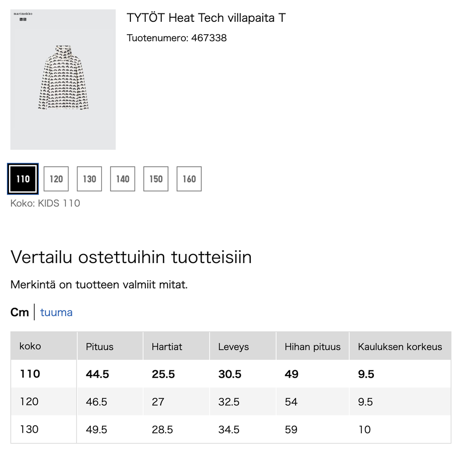The width and height of the screenshot is (476, 452).
Task: Choose size 130 option
Action: 89,179
